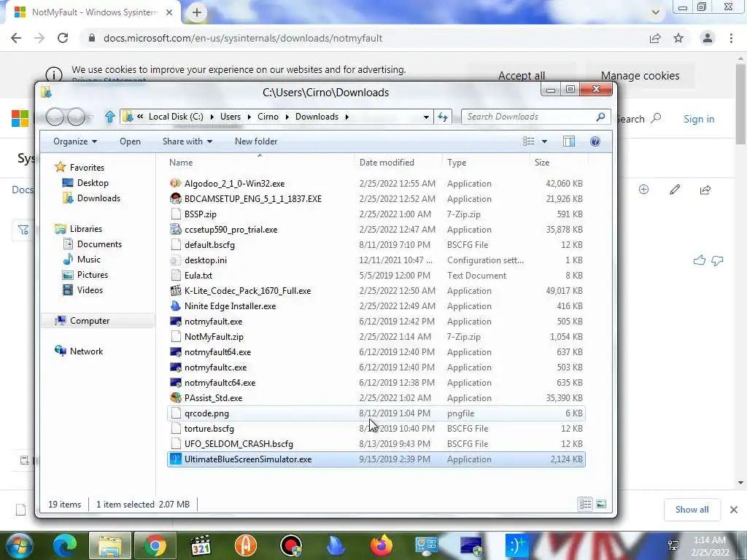Click the Windows Start orb

[x=19, y=545]
